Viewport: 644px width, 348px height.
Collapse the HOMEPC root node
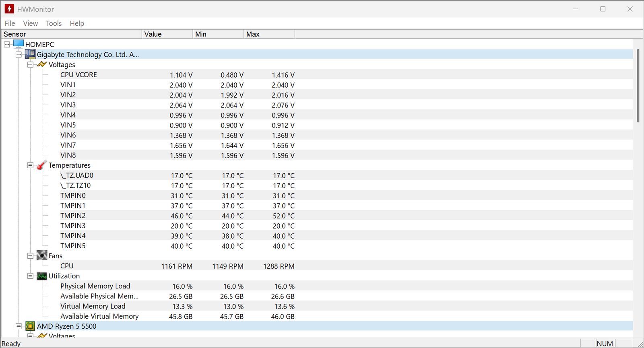(x=7, y=44)
